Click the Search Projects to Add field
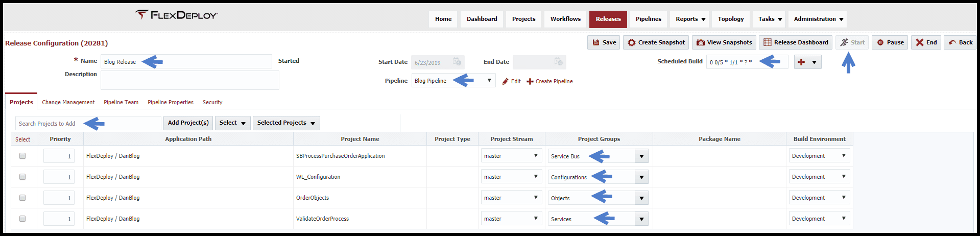The image size is (980, 236). tap(88, 123)
